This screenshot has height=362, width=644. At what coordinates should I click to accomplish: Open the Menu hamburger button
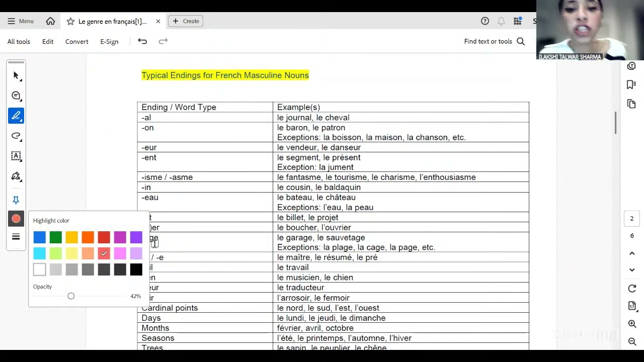click(x=21, y=21)
